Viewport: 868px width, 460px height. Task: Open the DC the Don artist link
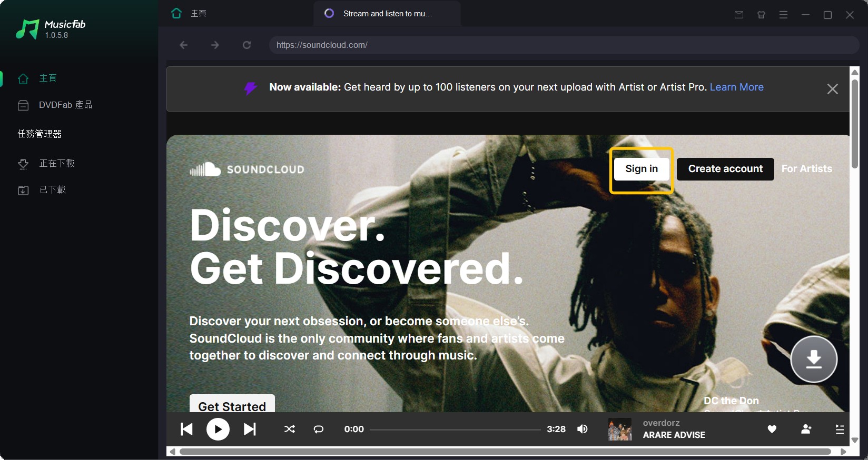731,401
